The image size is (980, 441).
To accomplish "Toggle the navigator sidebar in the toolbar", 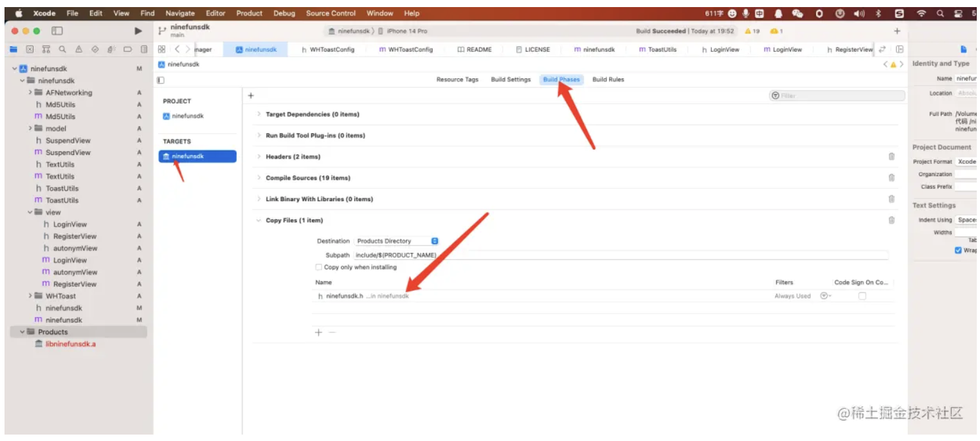I will 57,31.
